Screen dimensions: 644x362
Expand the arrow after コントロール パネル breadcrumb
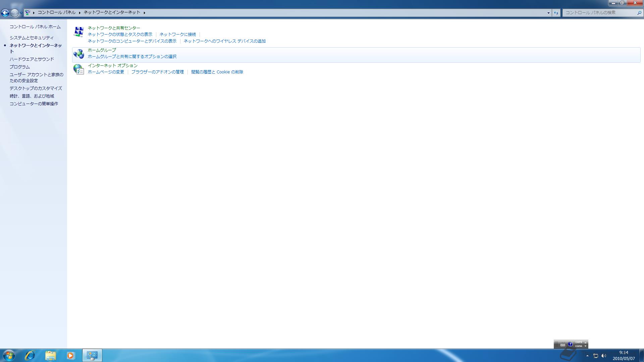(x=80, y=13)
